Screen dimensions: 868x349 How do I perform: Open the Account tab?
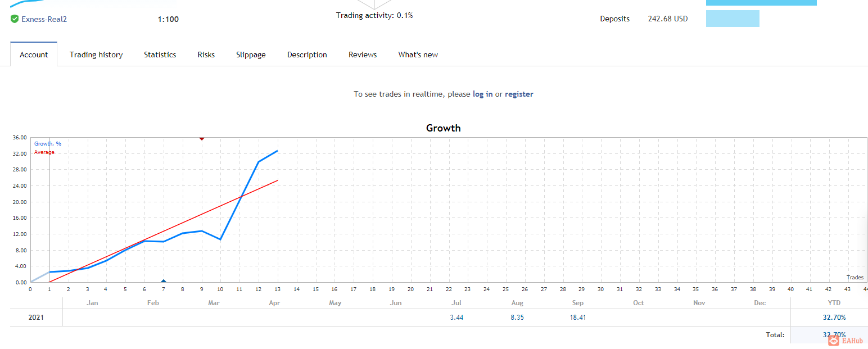tap(34, 55)
